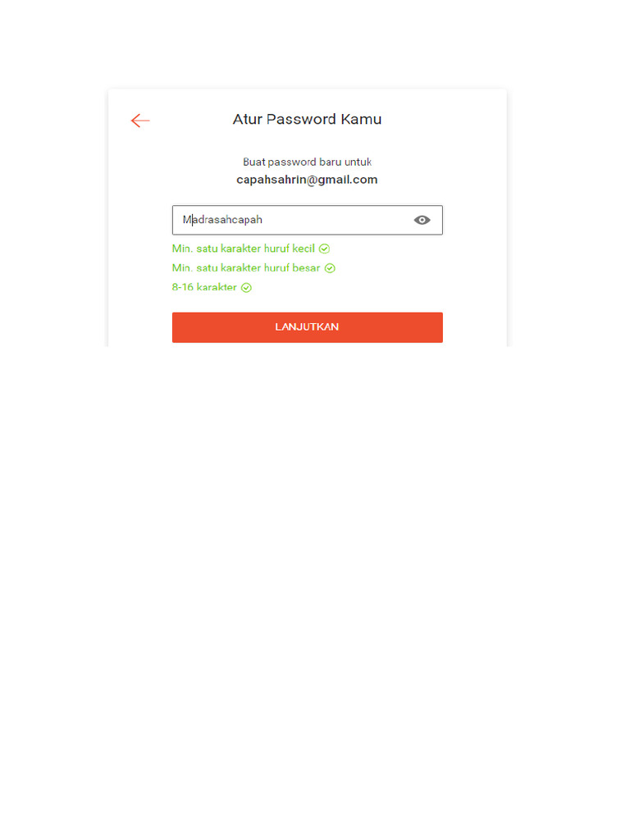The height and width of the screenshot is (840, 630).
Task: Click the red back arrow icon
Action: 140,121
